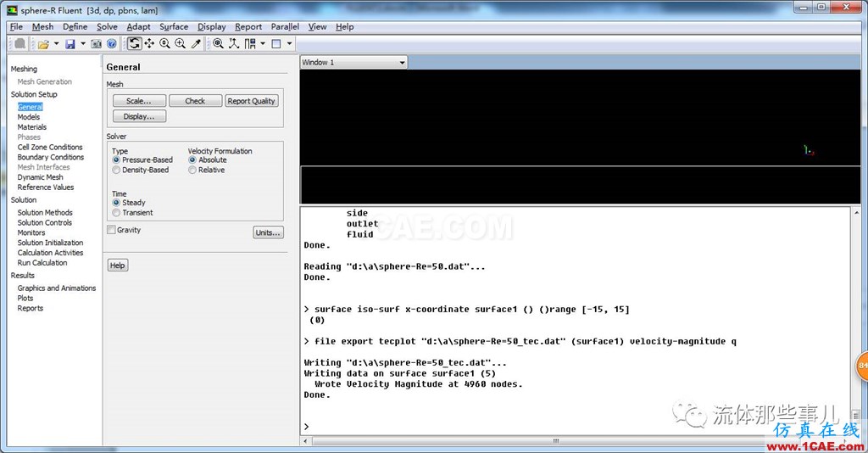Click the Display... button
The width and height of the screenshot is (868, 453).
tap(139, 116)
